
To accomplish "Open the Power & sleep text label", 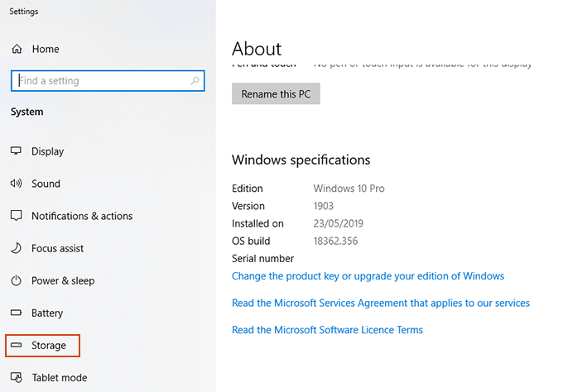I will click(x=63, y=280).
